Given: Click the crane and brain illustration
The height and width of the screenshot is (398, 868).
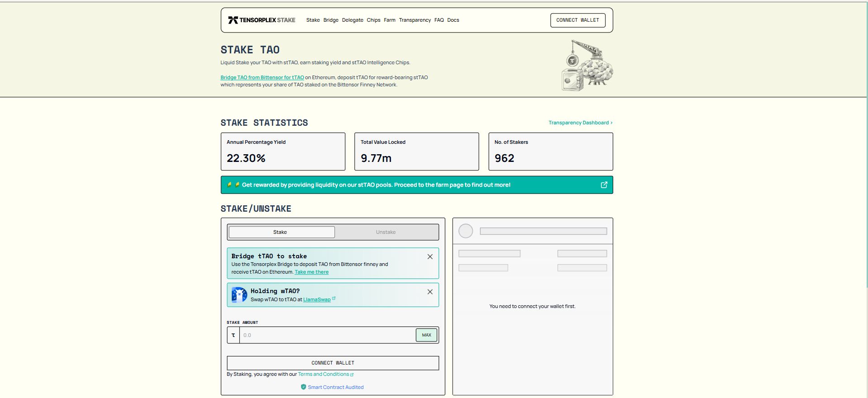Looking at the screenshot, I should point(587,66).
